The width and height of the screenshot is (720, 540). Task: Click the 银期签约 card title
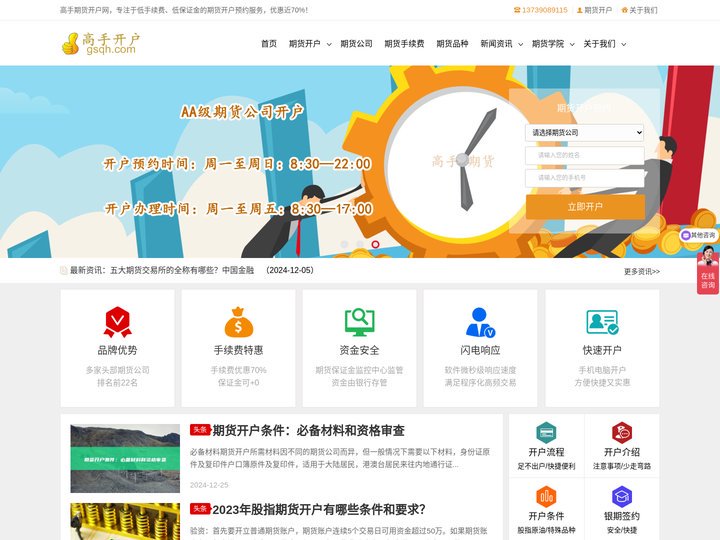(622, 516)
